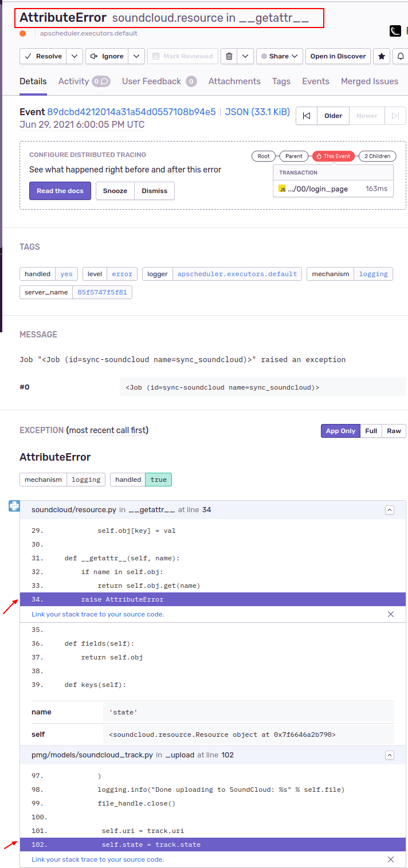Select the Parent trace node
This screenshot has height=868, width=408.
pos(294,156)
